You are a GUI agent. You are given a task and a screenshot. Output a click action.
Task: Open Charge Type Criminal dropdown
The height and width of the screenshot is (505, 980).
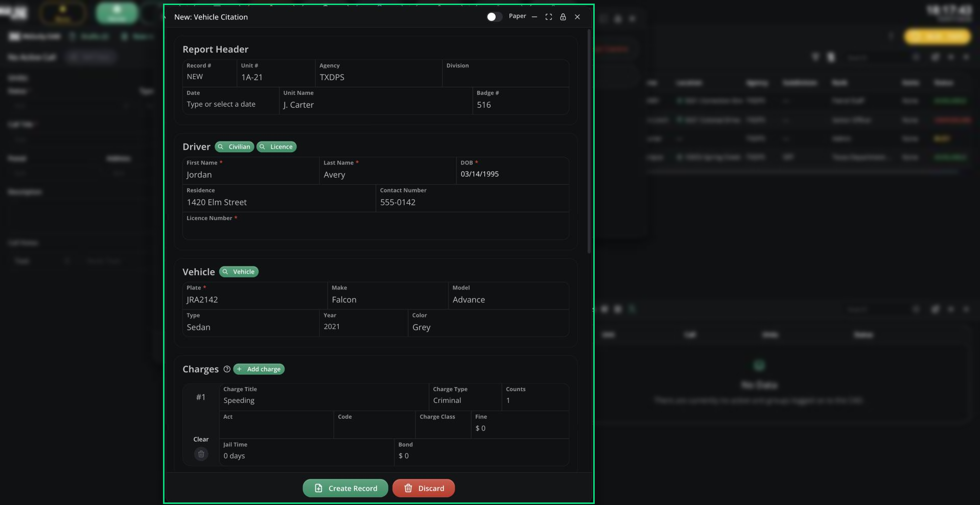(x=465, y=397)
